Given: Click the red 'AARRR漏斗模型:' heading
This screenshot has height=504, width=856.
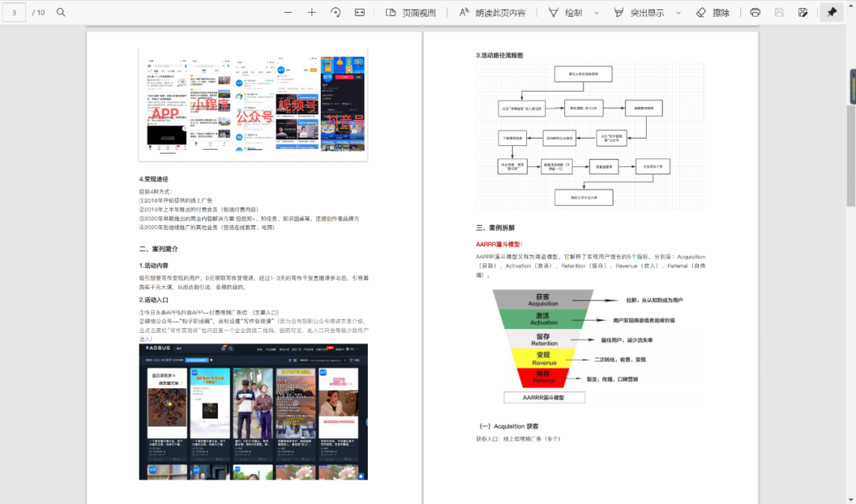Looking at the screenshot, I should (499, 244).
